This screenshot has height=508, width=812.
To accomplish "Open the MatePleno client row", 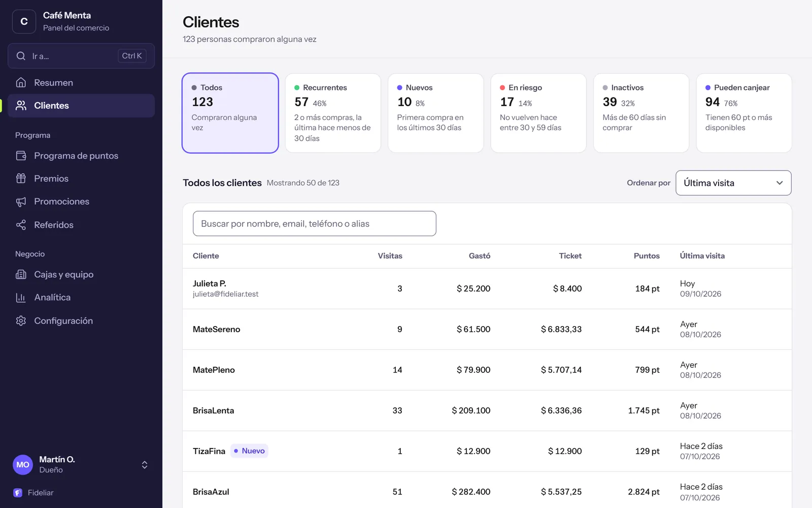I will click(x=487, y=370).
